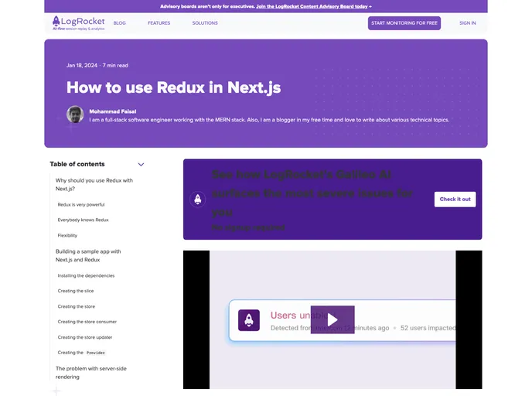532x396 pixels.
Task: Go to 'Creating the slice' section
Action: click(76, 291)
